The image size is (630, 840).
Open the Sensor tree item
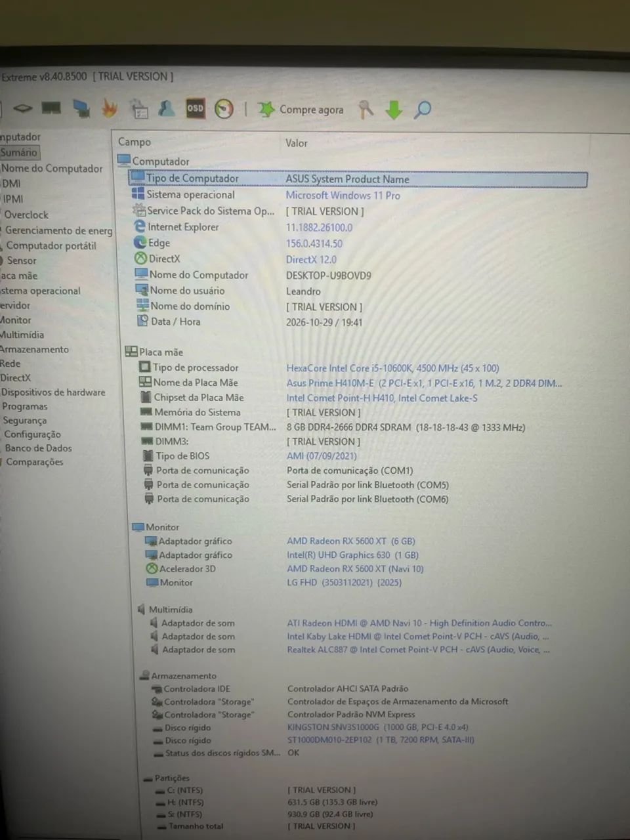point(22,261)
